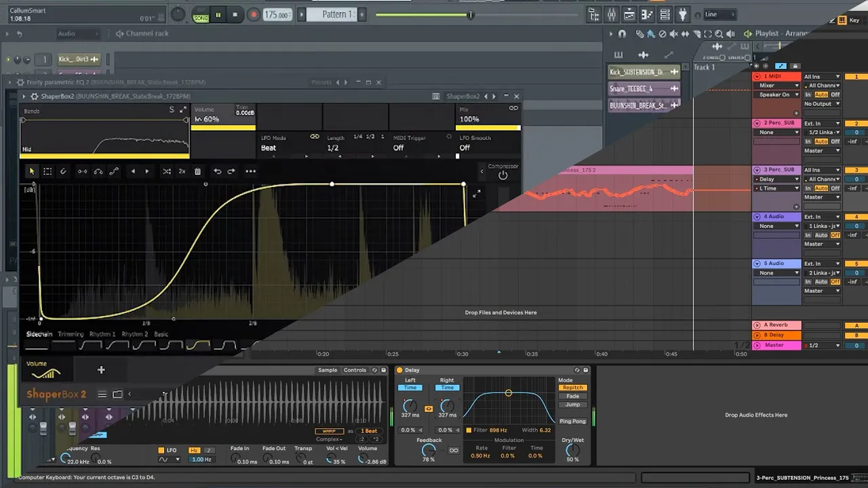Add a new shaper with the plus icon
Viewport: 868px width, 488px height.
point(101,370)
